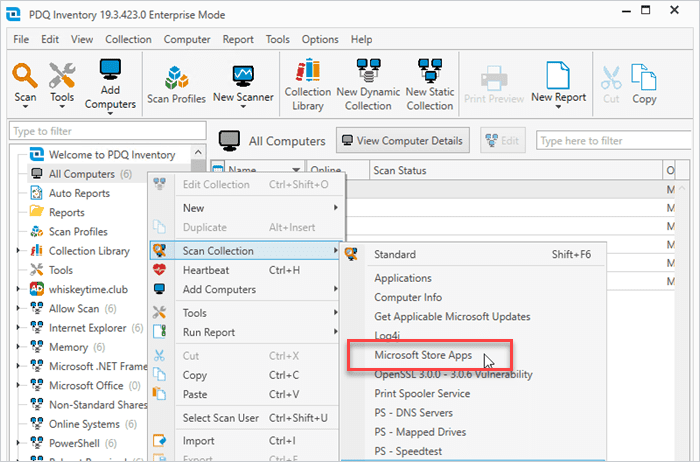Click the Heartbeat heart icon in context menu

(x=159, y=270)
